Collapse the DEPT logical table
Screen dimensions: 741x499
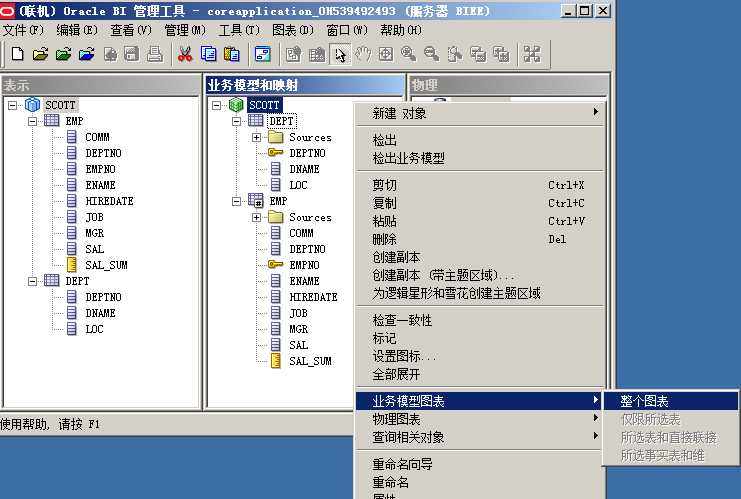pos(237,121)
